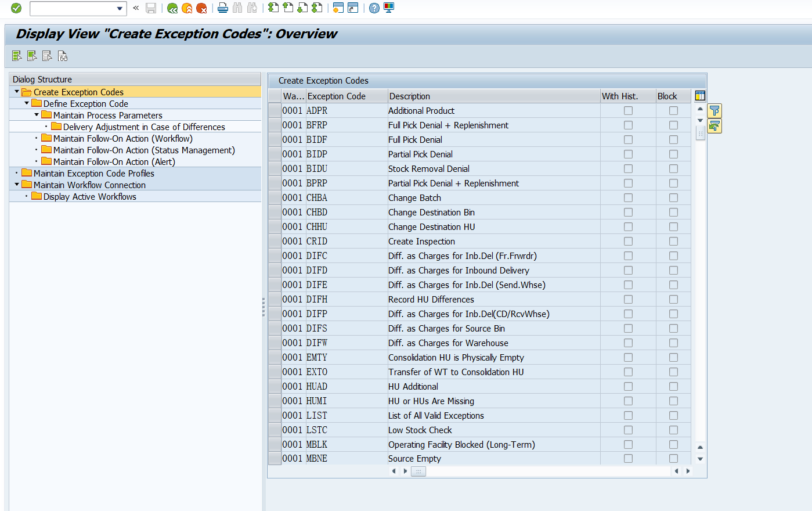Check Block for the BFRP row

click(x=673, y=125)
